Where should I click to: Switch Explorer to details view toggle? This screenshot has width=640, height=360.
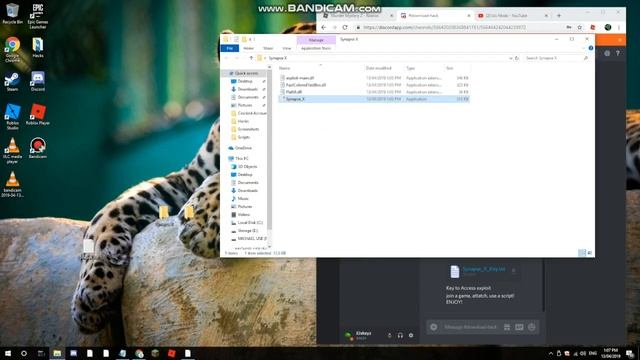click(582, 253)
